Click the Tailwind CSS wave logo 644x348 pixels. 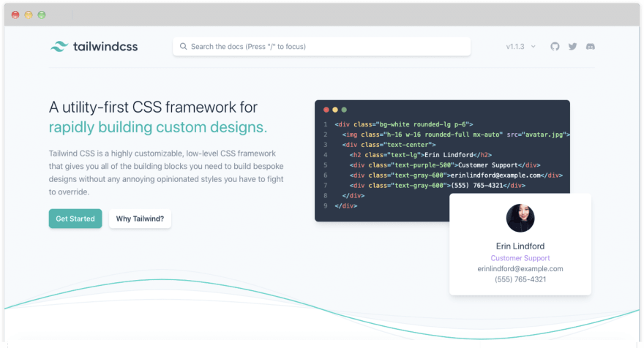pyautogui.click(x=59, y=46)
